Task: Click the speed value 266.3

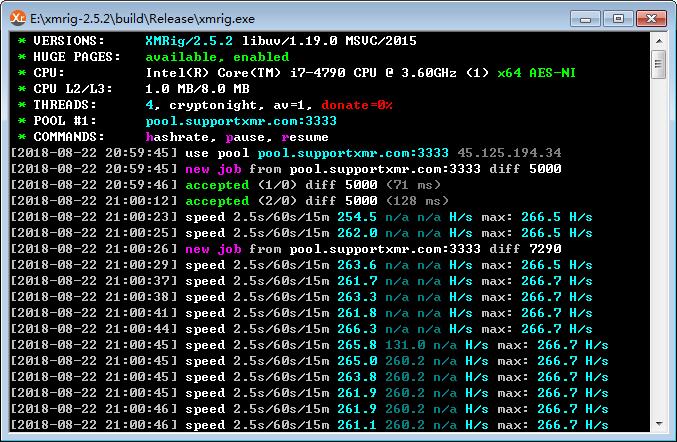Action: pyautogui.click(x=357, y=328)
